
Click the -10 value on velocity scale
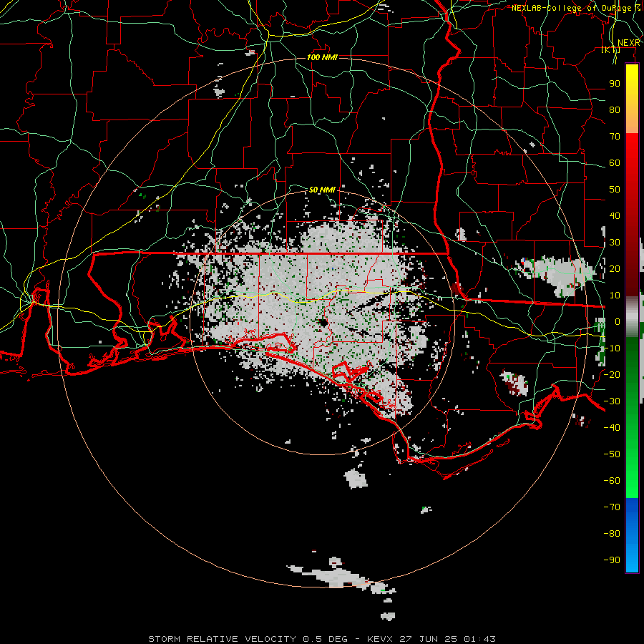coord(612,348)
